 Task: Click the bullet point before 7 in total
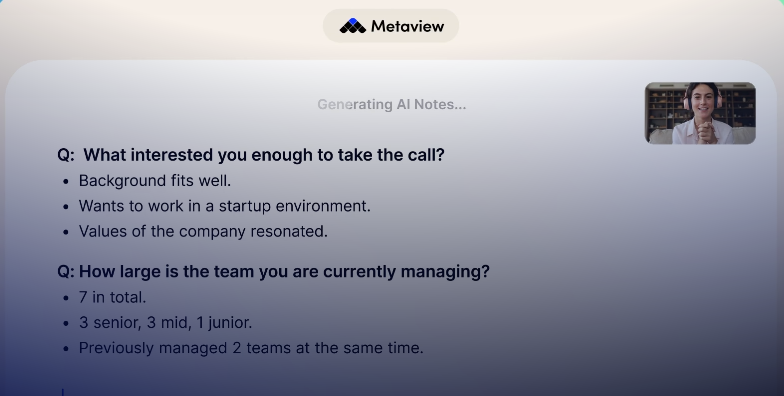tap(66, 298)
